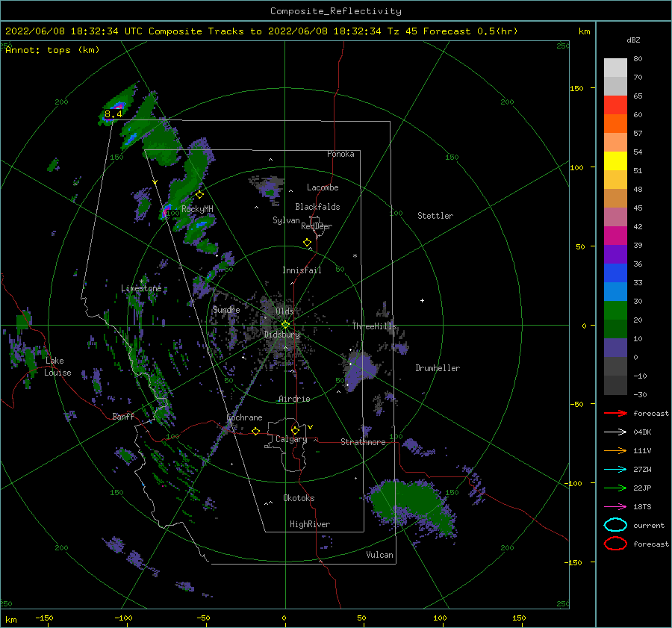This screenshot has height=628, width=672.
Task: Click the RedDeer city label
Action: pyautogui.click(x=317, y=226)
